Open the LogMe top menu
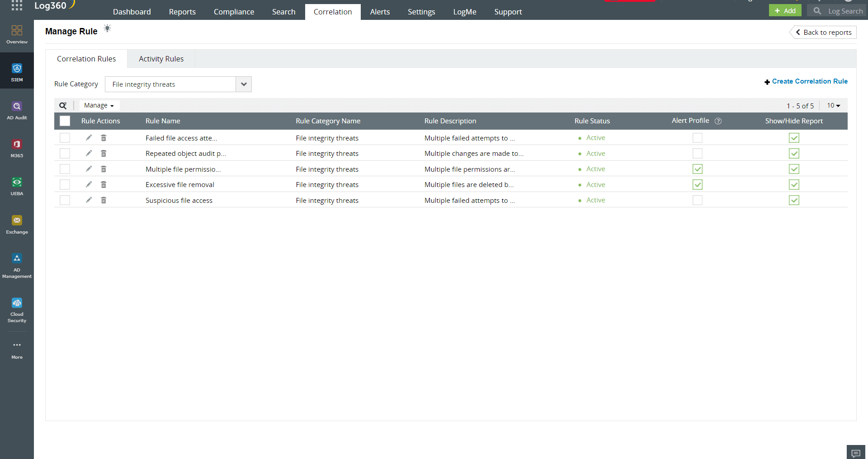868x459 pixels. pos(465,12)
